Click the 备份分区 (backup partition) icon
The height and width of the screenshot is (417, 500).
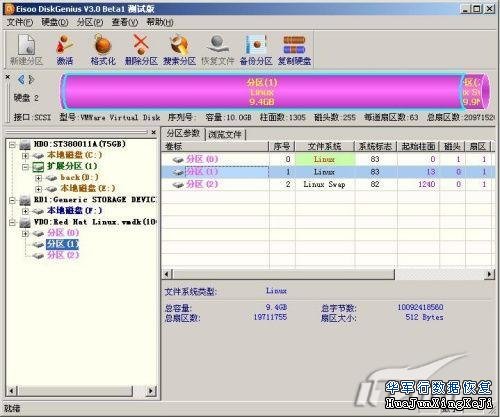tap(256, 50)
